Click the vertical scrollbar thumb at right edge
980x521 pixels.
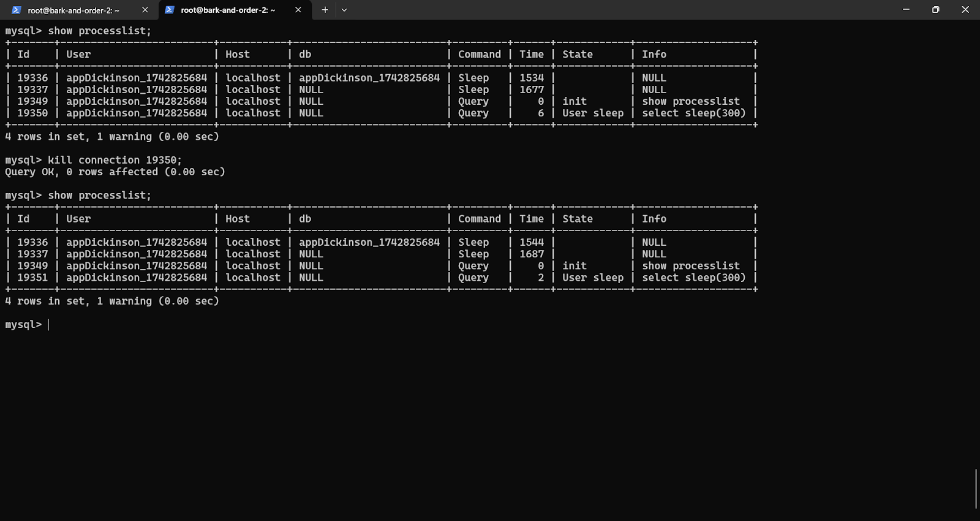(976, 489)
